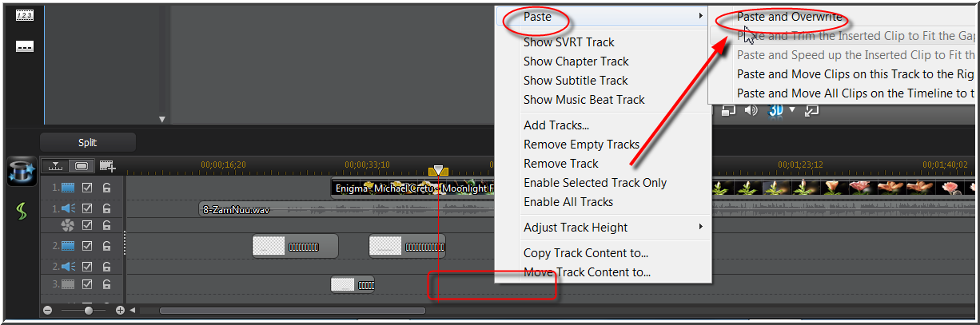Select Remove Empty Tracks from menu
The width and height of the screenshot is (980, 325).
(581, 145)
